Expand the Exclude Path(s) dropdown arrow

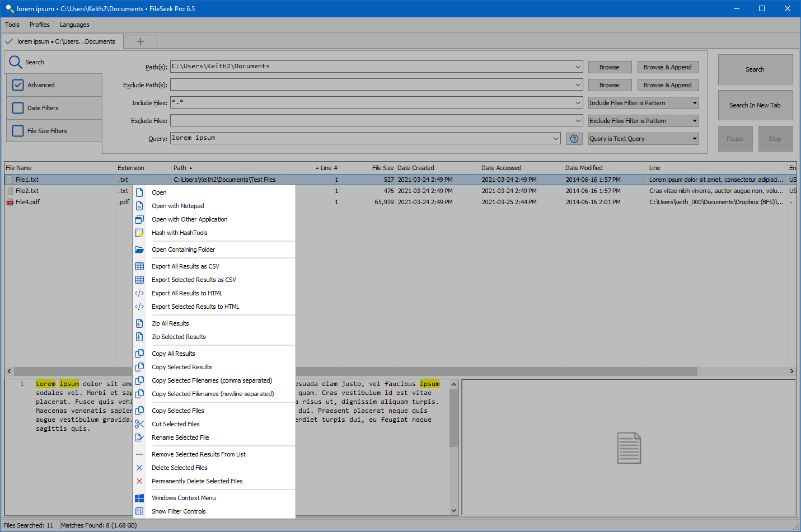pos(578,85)
